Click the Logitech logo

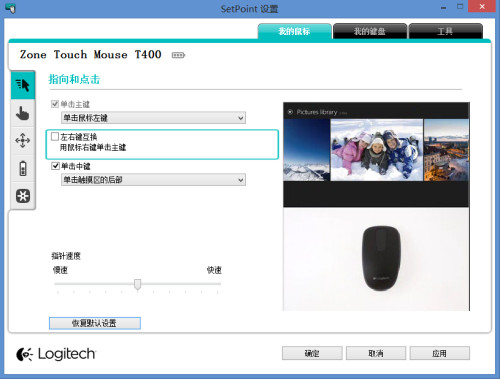pos(56,354)
